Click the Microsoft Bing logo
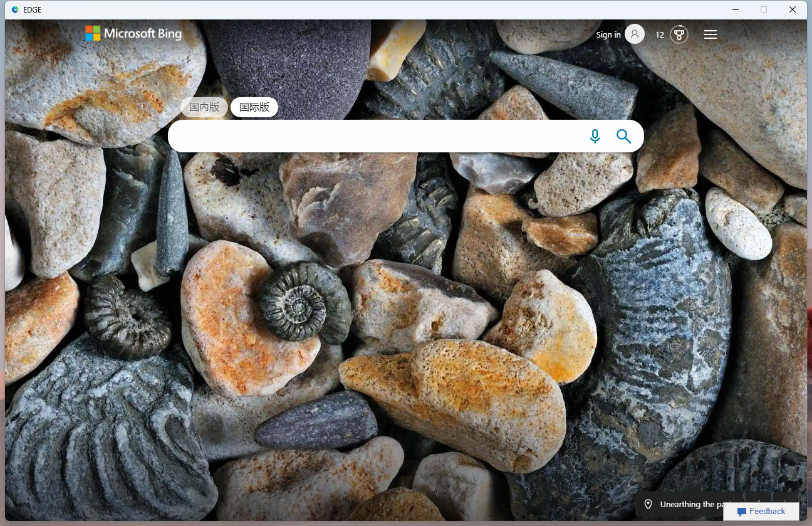Screen dimensions: 812x526 (x=133, y=34)
